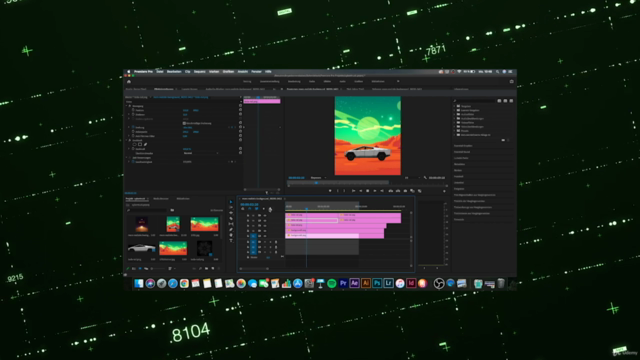Click the Home icon in workspace bar
640x360 pixels.
point(129,81)
